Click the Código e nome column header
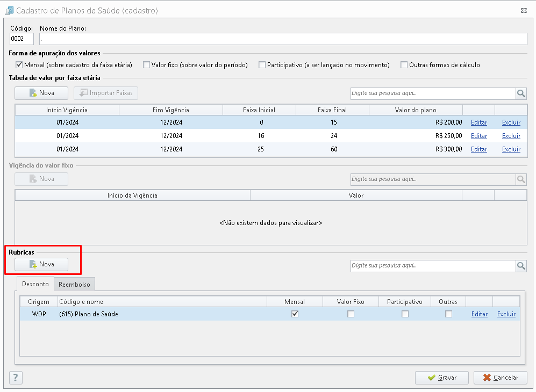 (162, 301)
